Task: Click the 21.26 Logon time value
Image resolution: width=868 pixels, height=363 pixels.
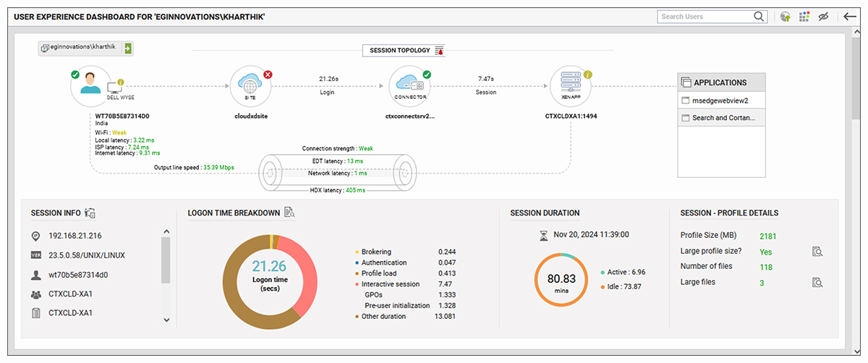Action: tap(270, 265)
